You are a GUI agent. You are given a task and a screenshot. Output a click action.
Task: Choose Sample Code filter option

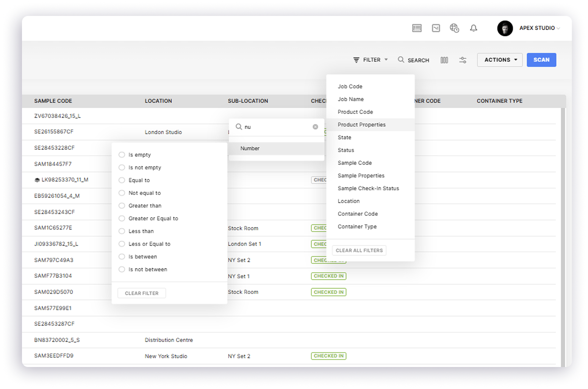(370, 163)
